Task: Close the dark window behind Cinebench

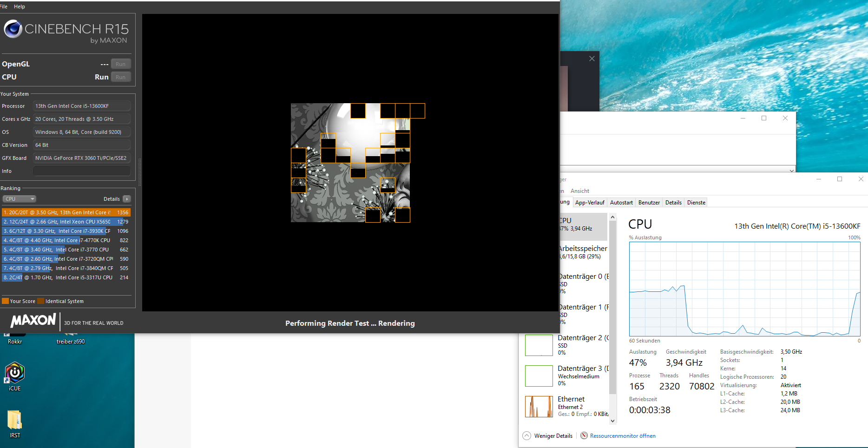Action: (592, 59)
